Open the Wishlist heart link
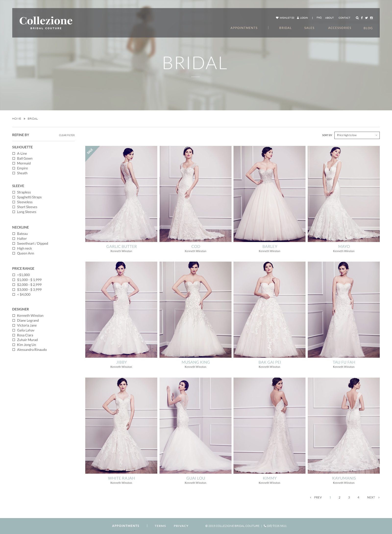 pos(285,18)
